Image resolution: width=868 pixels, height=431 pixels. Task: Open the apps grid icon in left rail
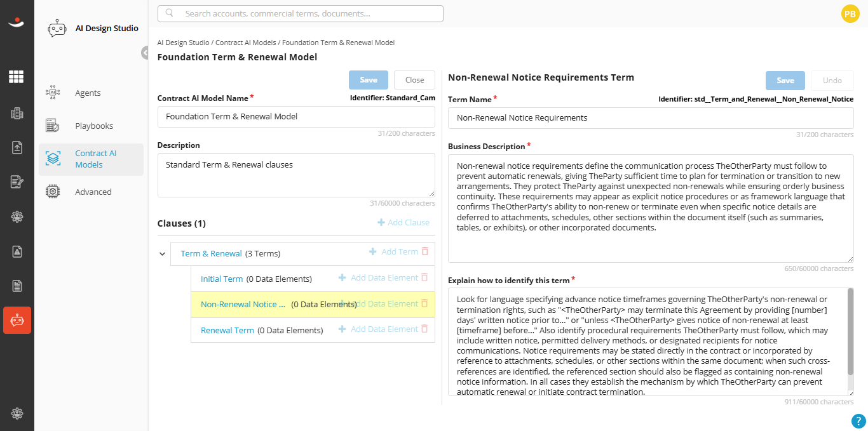point(17,77)
